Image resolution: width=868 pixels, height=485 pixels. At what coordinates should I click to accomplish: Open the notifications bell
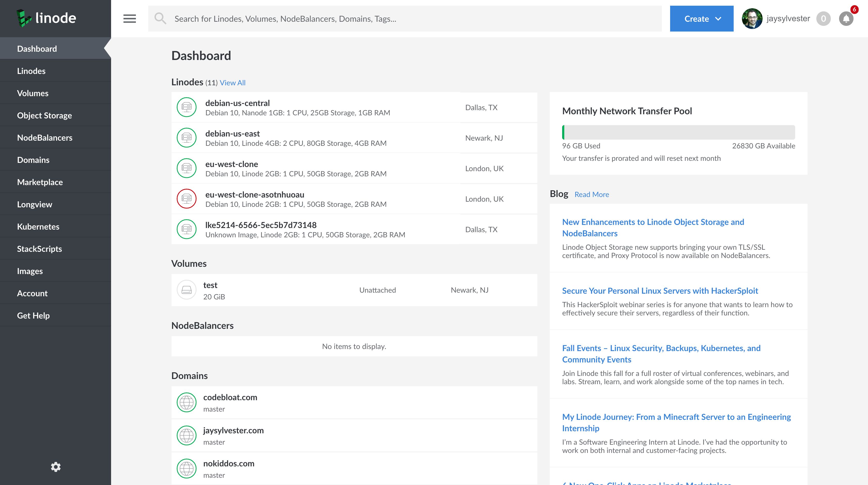point(846,19)
